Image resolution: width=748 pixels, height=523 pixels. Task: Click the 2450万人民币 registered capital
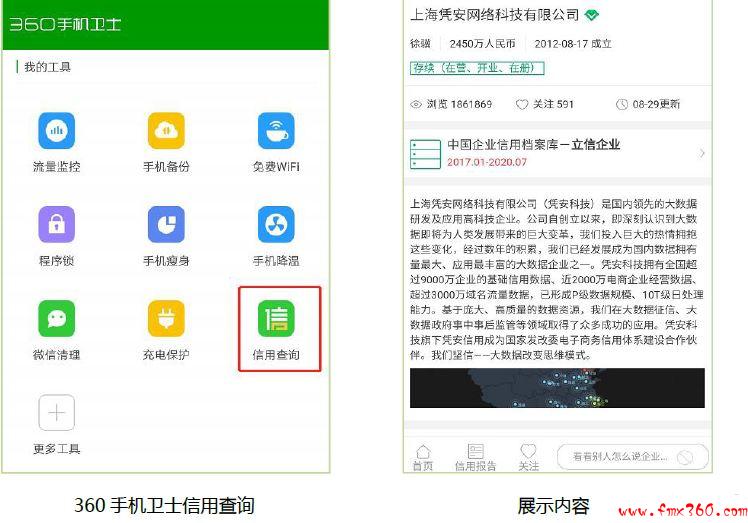[x=482, y=43]
